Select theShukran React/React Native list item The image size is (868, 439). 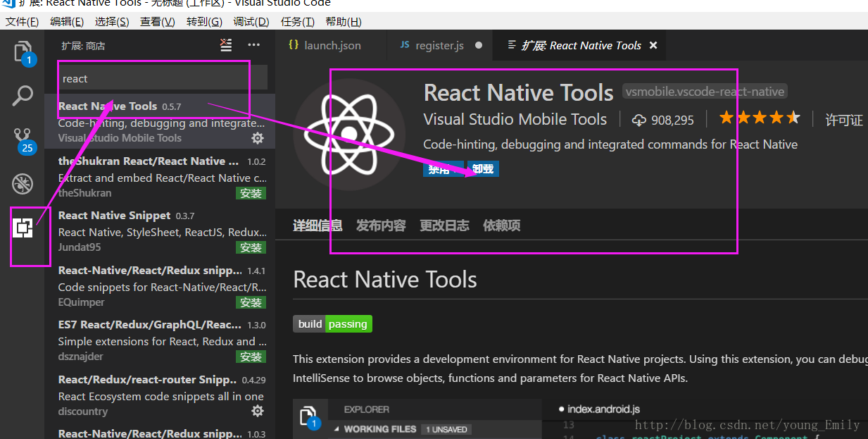[160, 177]
